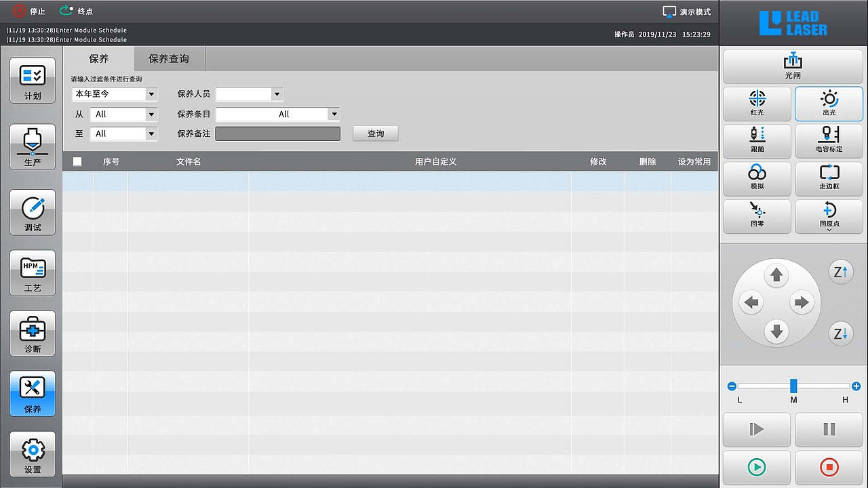868x488 pixels.
Task: Click the 设为常用 column header
Action: coord(694,161)
